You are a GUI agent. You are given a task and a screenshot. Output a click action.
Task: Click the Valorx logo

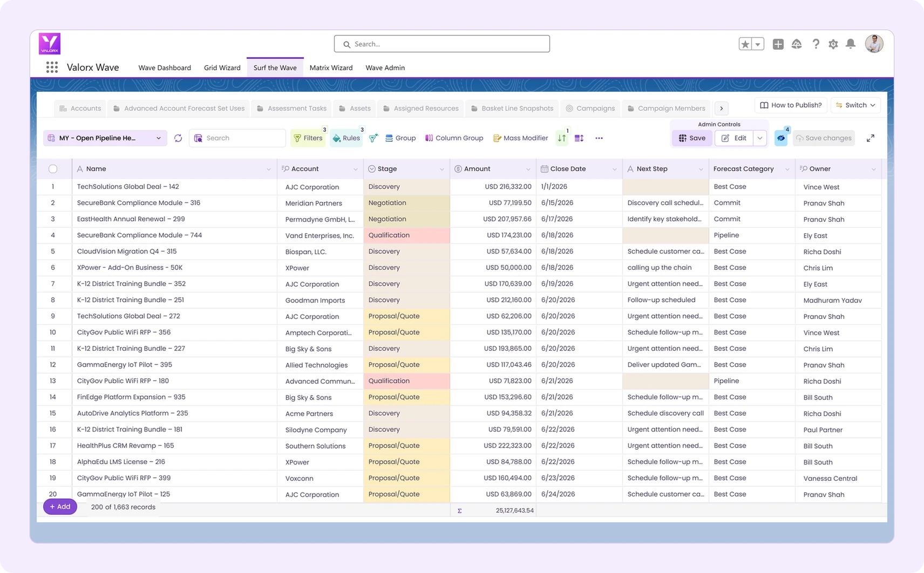click(50, 44)
